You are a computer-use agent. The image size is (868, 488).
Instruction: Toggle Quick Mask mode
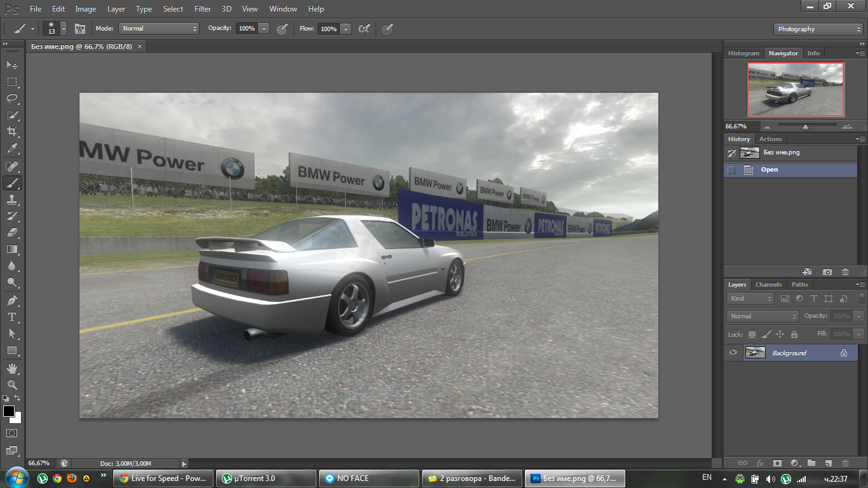click(x=12, y=433)
